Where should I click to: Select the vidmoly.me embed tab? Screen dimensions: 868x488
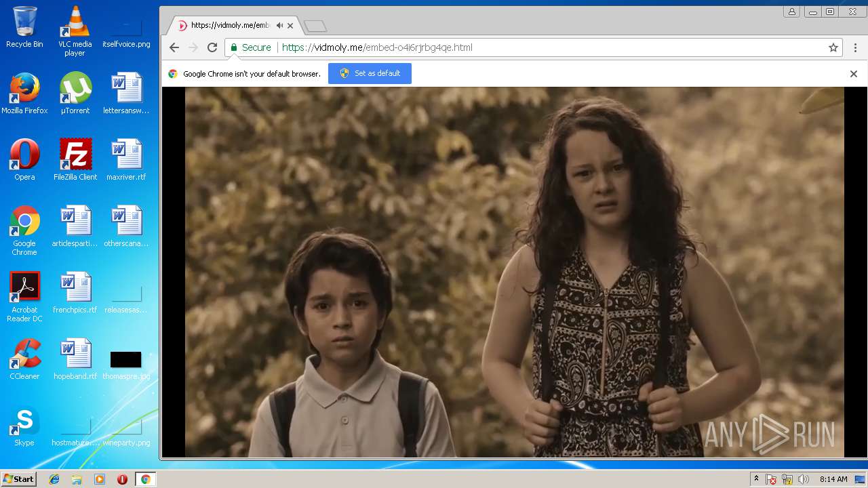(231, 25)
